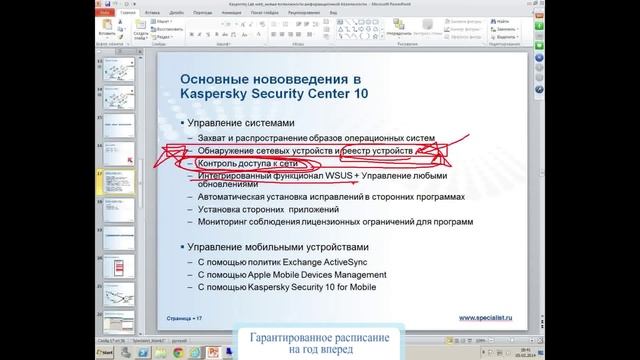Select the Format Painter brush icon

pos(120,37)
